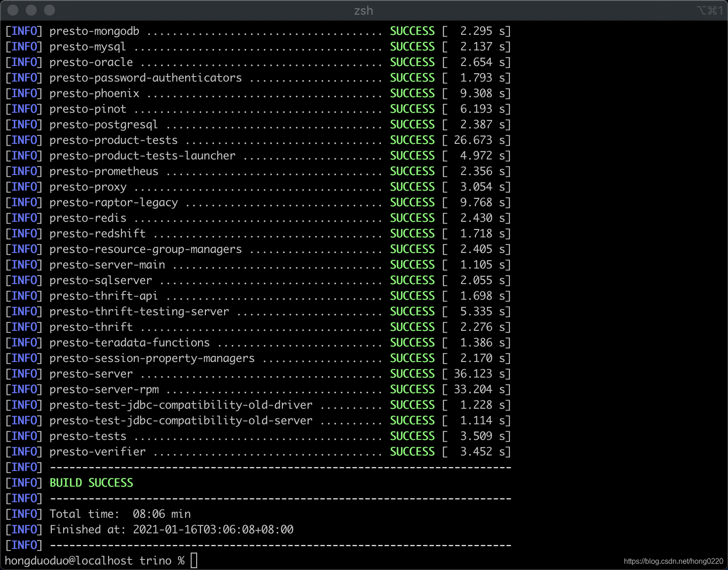The width and height of the screenshot is (728, 570).
Task: Click the [INFO] tag on BUILD SUCCESS line
Action: [24, 483]
